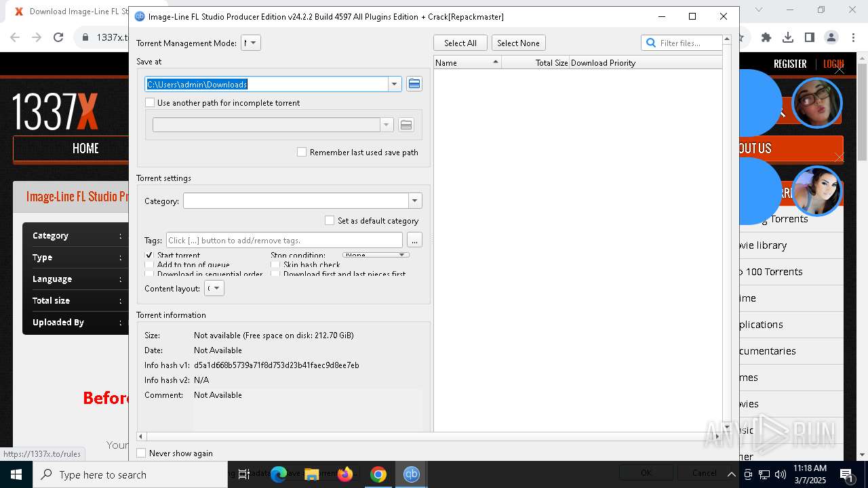Click horizontal scrollbar left arrow in dialog

click(x=141, y=436)
